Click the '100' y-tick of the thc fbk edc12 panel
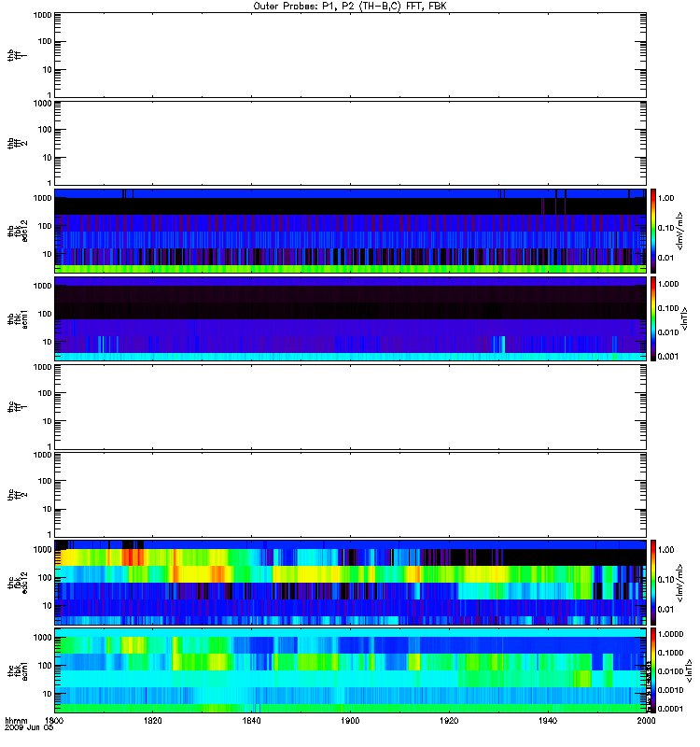The image size is (700, 747). [x=45, y=577]
